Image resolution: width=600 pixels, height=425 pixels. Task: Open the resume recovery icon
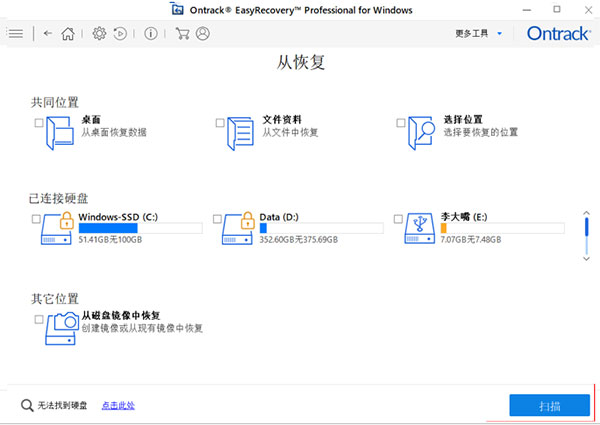coord(120,34)
